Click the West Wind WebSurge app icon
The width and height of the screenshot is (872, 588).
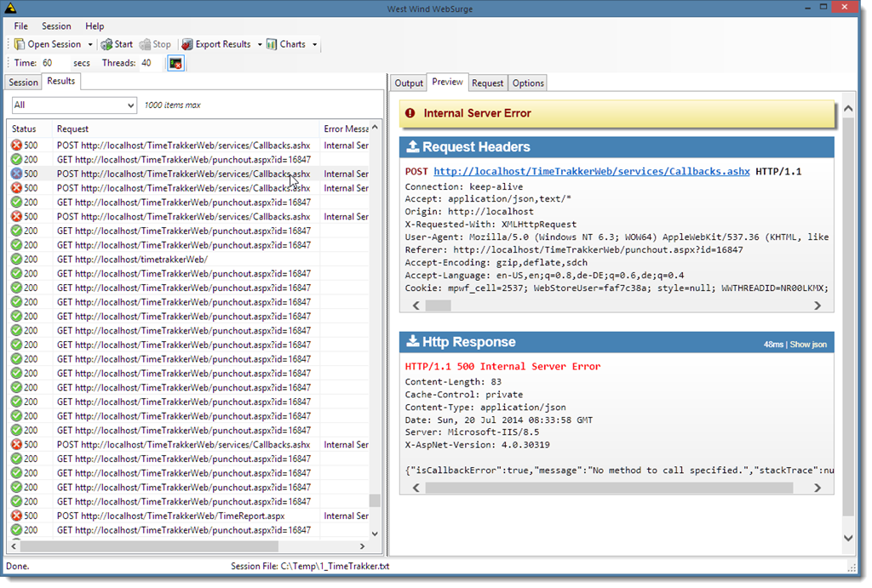pos(10,8)
